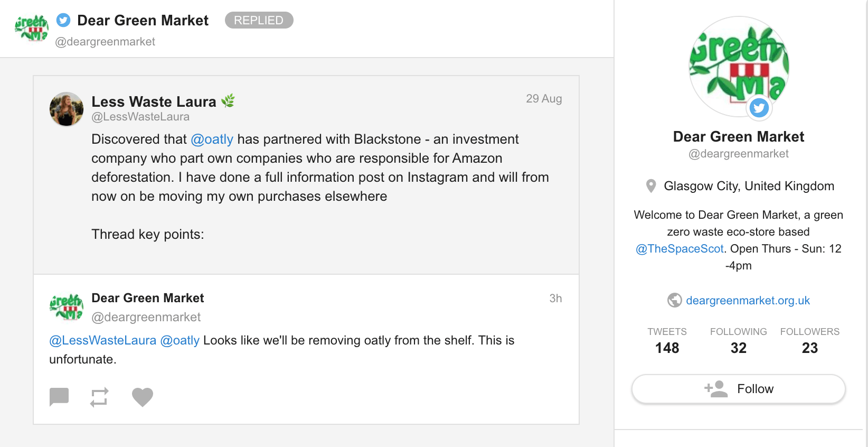Click 'Thread key points:' text

[148, 235]
